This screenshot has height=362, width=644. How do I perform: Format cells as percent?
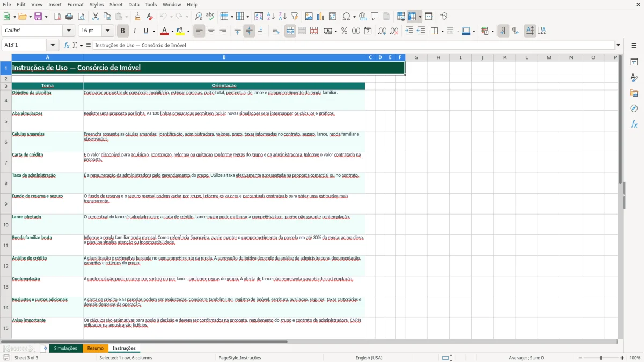click(x=344, y=31)
